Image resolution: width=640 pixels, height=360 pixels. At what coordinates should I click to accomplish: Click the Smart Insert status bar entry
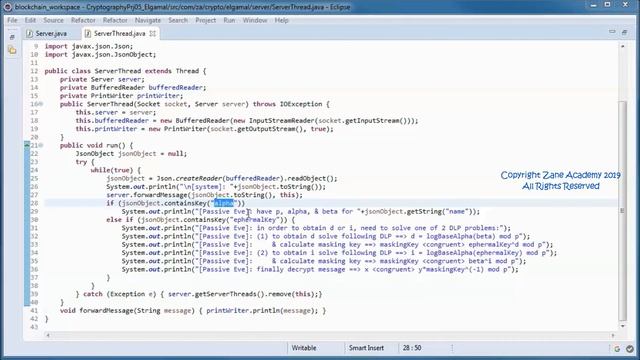click(x=366, y=348)
